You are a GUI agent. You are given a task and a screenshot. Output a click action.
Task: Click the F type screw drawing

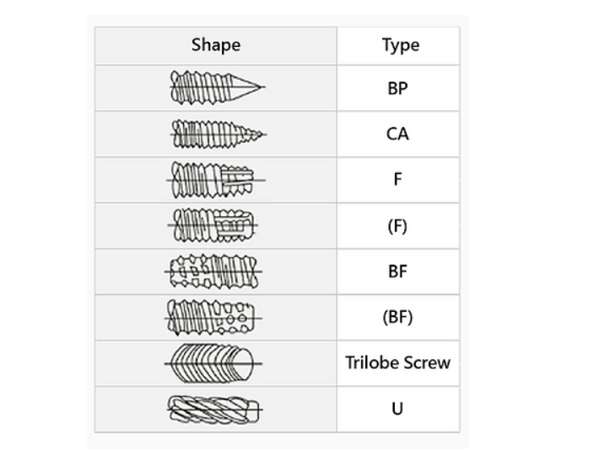click(215, 179)
